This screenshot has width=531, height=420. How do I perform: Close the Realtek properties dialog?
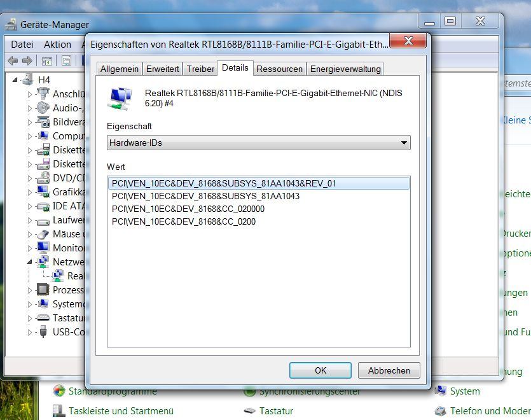click(x=408, y=41)
